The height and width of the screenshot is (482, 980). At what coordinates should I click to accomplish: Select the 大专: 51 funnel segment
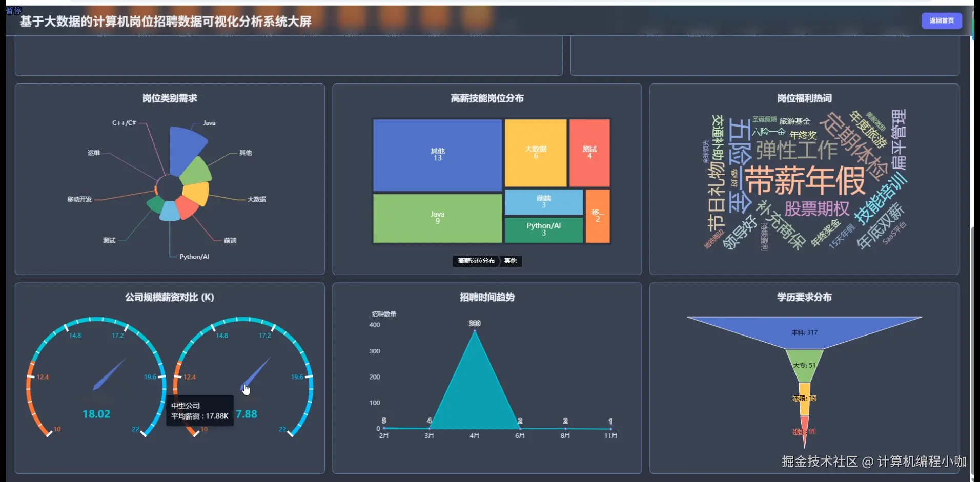[x=805, y=365]
